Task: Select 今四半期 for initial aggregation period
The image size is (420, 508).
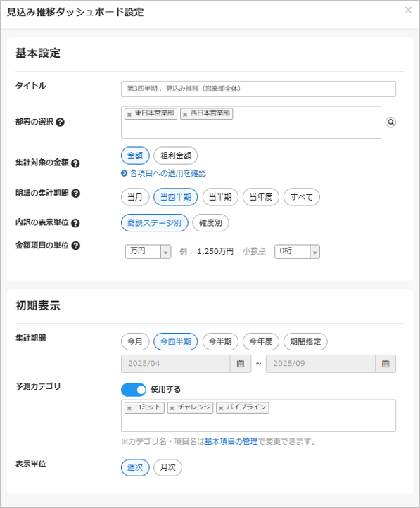Action: coord(175,341)
